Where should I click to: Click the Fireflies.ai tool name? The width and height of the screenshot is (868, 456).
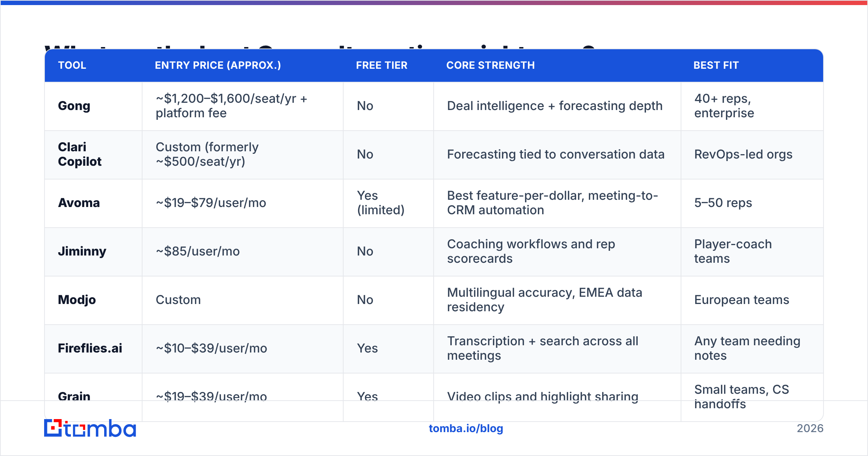[90, 348]
